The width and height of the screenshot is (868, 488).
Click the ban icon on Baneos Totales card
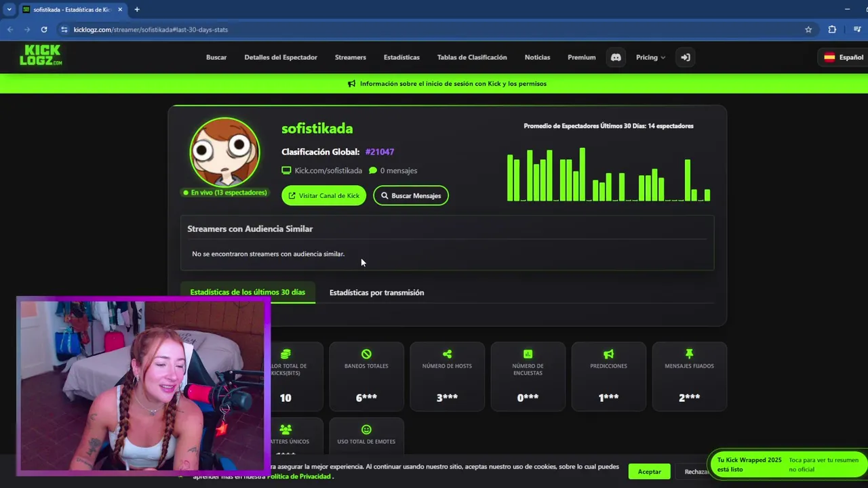point(366,354)
